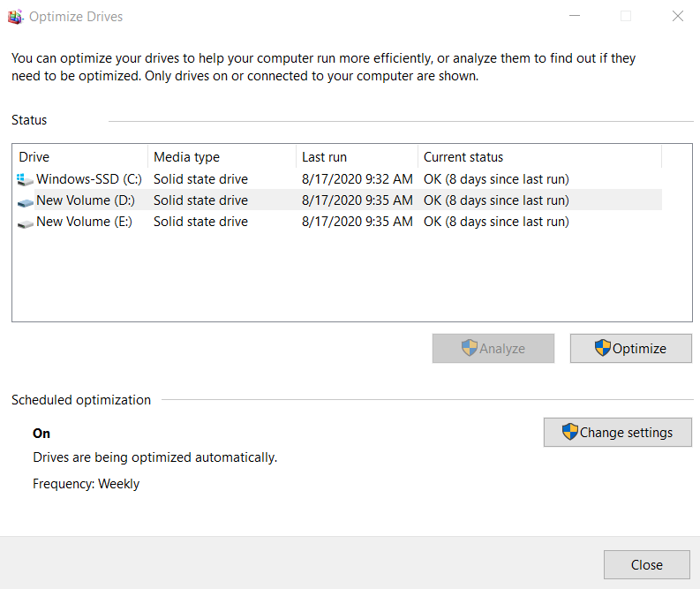Sort by the Media type column header
The width and height of the screenshot is (700, 589).
(x=221, y=157)
